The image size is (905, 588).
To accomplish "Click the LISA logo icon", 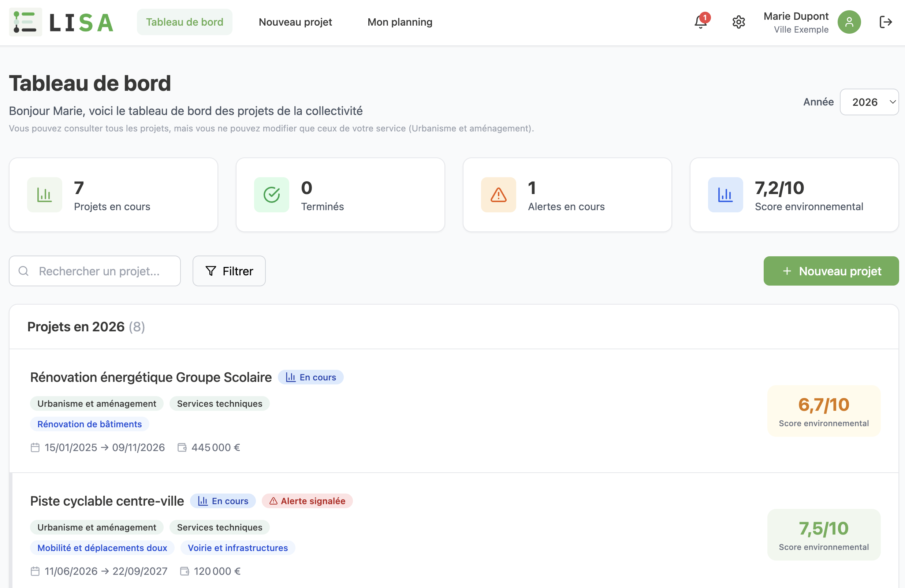I will (26, 22).
